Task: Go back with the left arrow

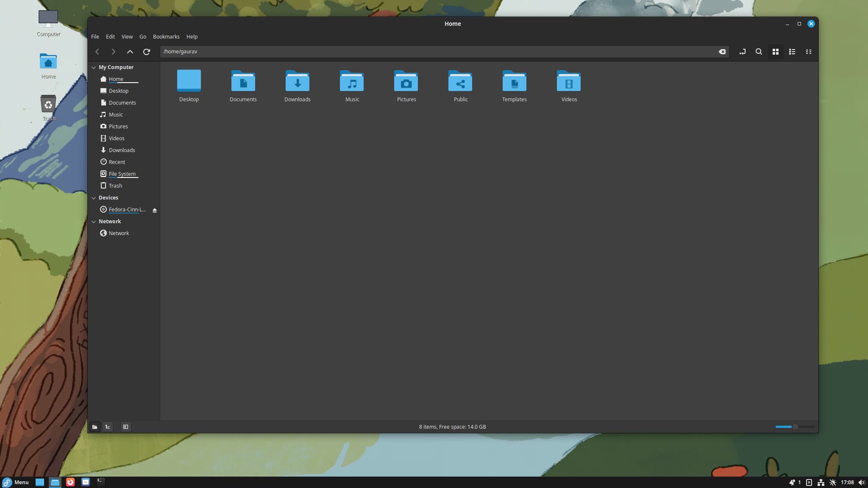Action: 97,52
